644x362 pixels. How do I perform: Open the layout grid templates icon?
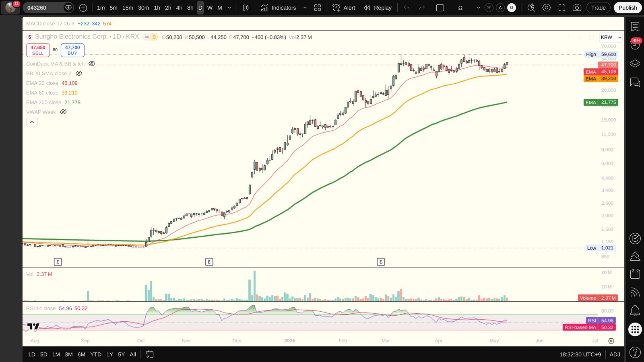point(318,8)
